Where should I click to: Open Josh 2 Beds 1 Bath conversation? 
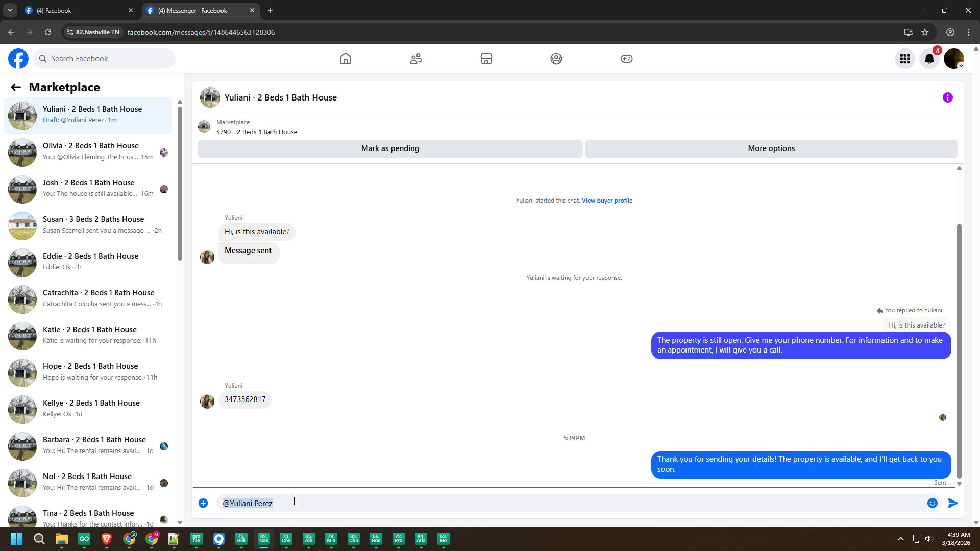pos(88,189)
